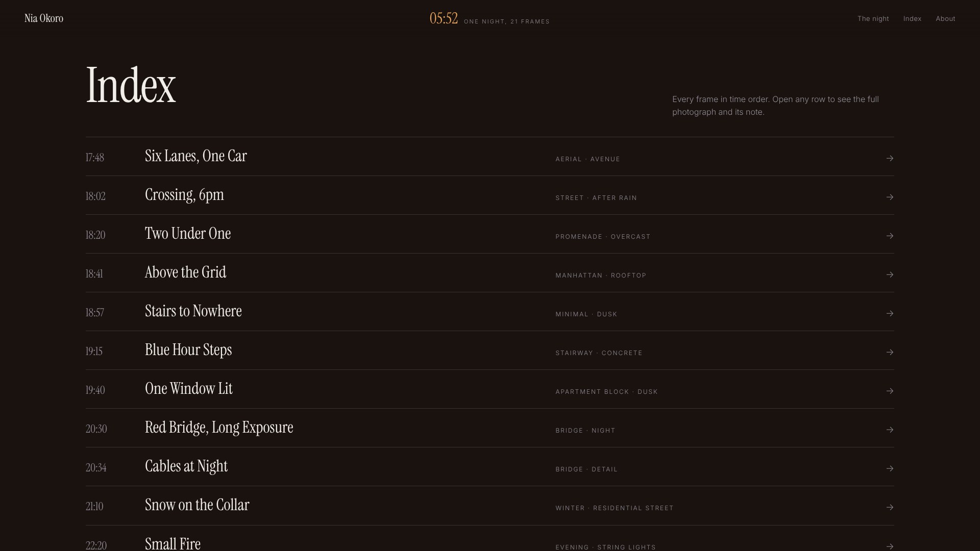Click the 18:41 timestamp

pos(94,274)
